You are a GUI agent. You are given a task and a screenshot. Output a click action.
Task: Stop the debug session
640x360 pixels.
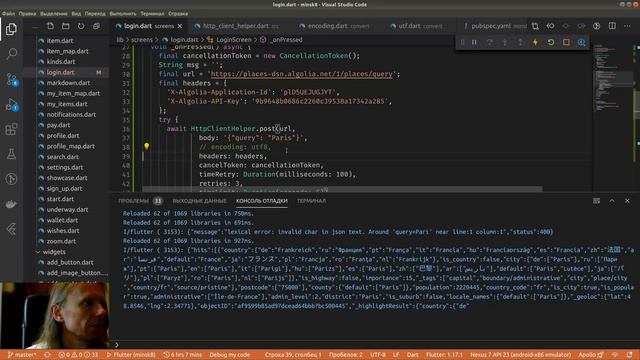(566, 42)
